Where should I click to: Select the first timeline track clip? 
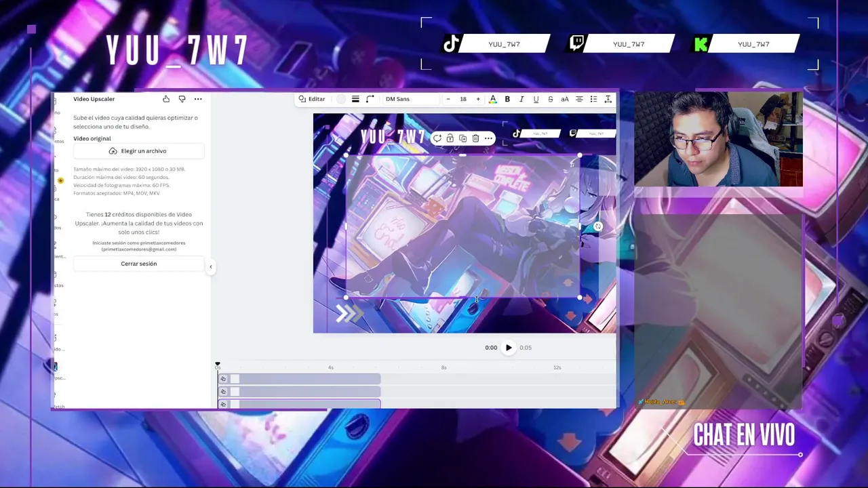coord(299,379)
